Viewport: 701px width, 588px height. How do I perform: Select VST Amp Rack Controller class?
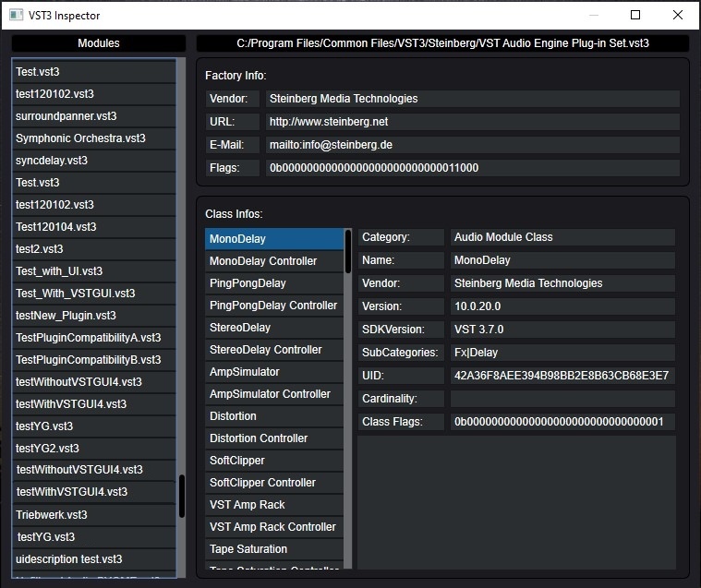(274, 527)
